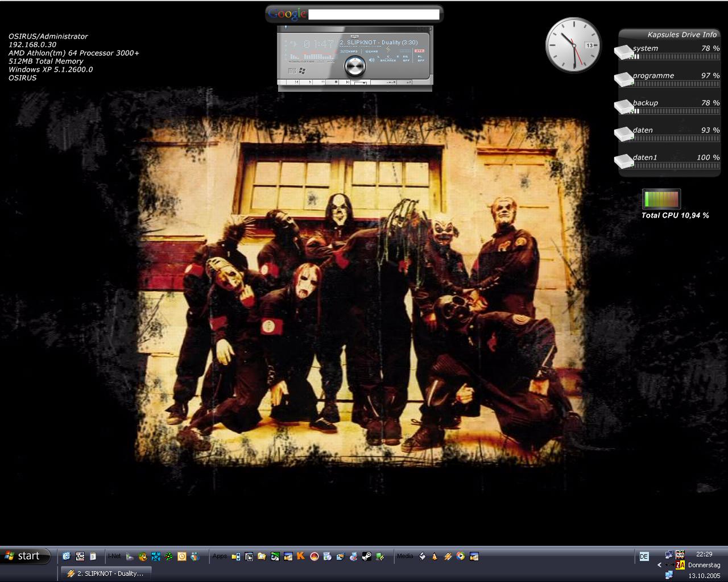Image resolution: width=728 pixels, height=582 pixels.
Task: Launch Windows Media Player taskbar icon
Action: tap(461, 556)
